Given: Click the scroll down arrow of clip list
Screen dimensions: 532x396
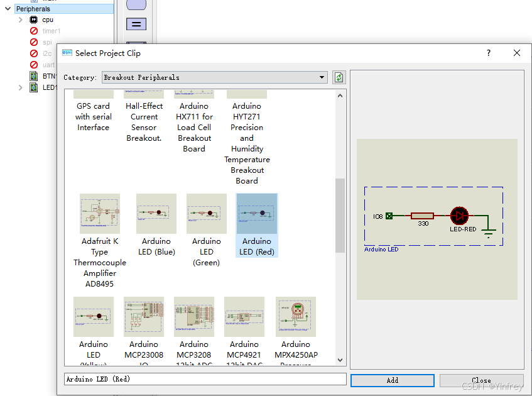Looking at the screenshot, I should point(340,360).
